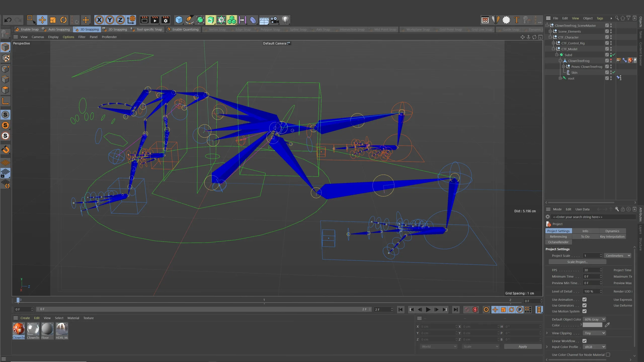Collapse ClownTreeFrog_SceneMaster tree node
This screenshot has width=644, height=362.
(547, 25)
